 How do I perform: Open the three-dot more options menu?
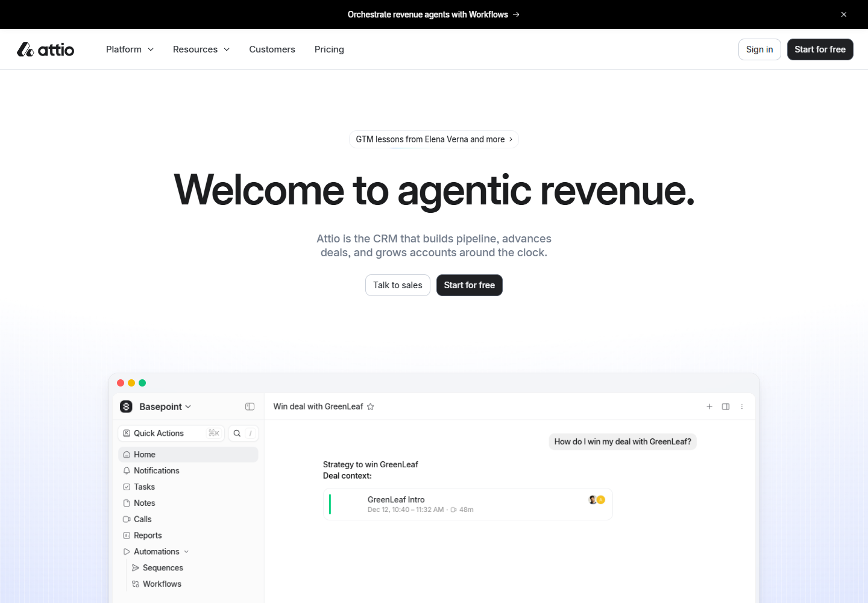[x=742, y=407]
